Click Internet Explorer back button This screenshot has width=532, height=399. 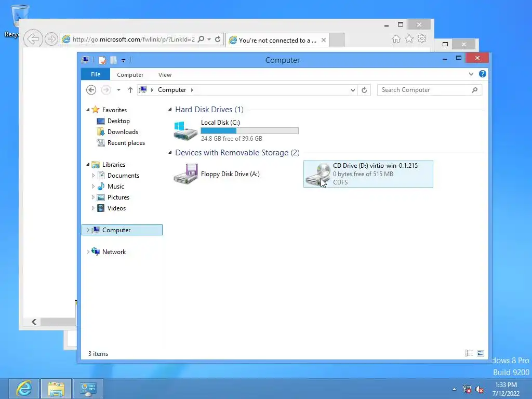[33, 39]
